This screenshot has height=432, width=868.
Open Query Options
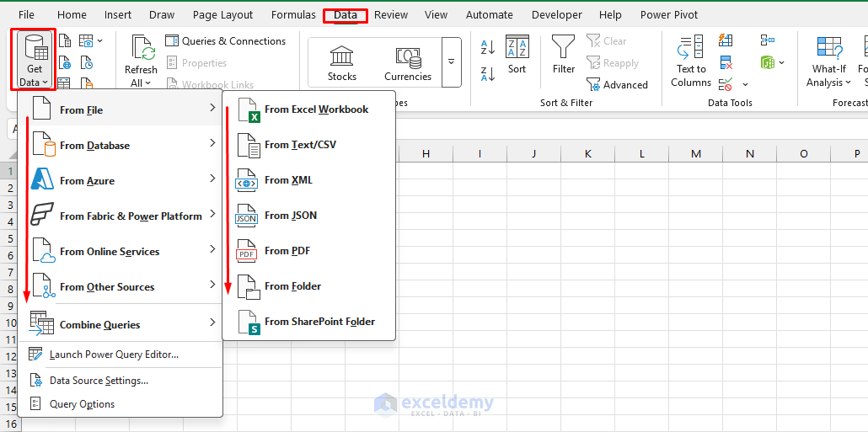(x=121, y=404)
